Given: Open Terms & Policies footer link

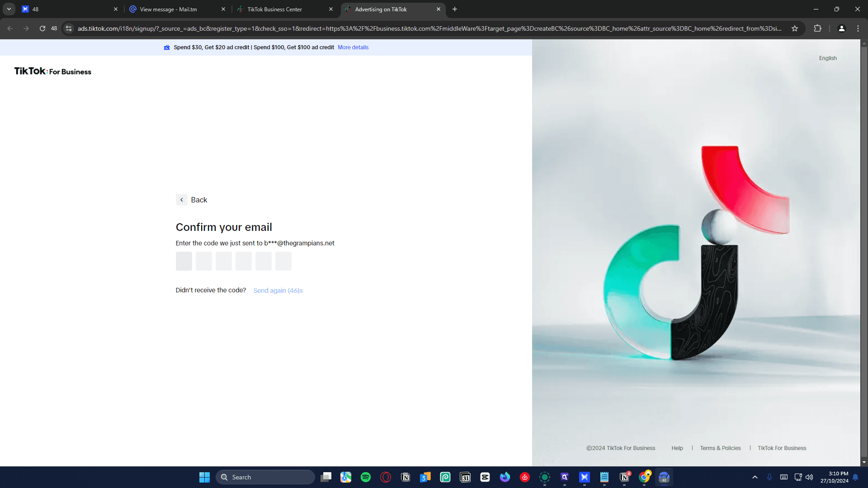Looking at the screenshot, I should tap(720, 448).
